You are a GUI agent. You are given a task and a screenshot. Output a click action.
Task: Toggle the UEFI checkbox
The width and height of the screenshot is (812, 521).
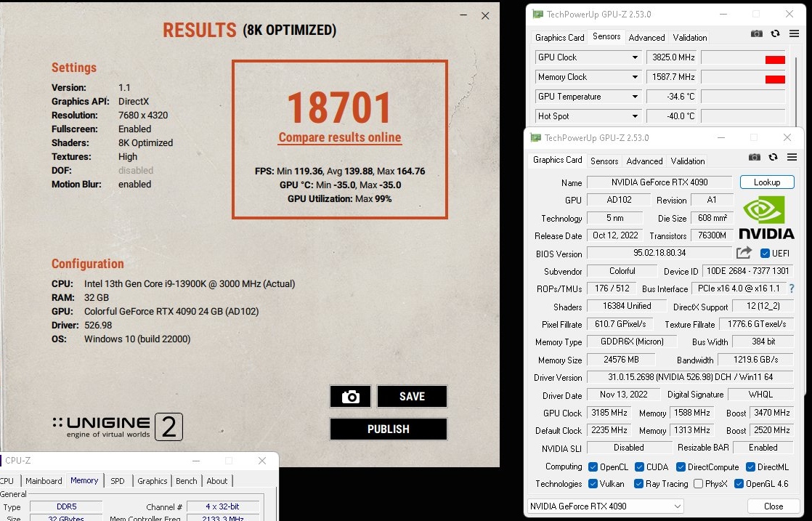coord(765,254)
